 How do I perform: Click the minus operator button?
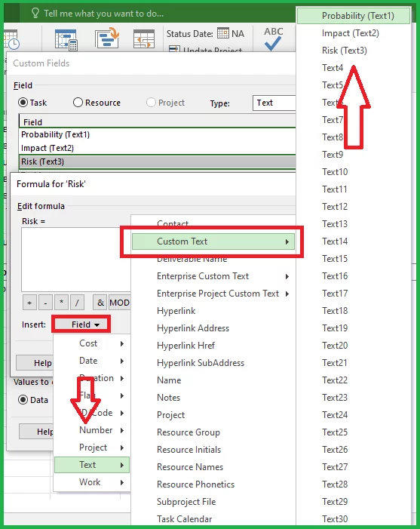pyautogui.click(x=45, y=303)
